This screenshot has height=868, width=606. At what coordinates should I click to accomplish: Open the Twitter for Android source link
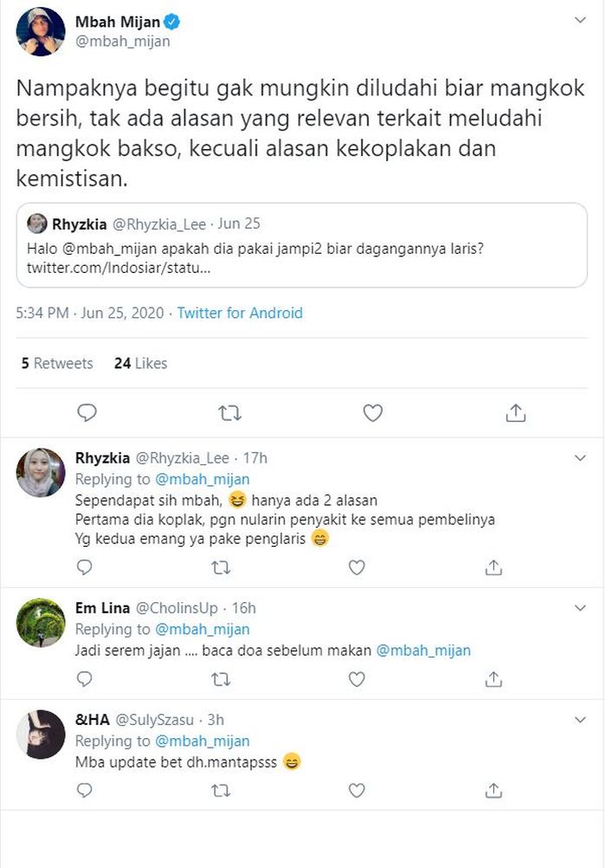(x=240, y=314)
